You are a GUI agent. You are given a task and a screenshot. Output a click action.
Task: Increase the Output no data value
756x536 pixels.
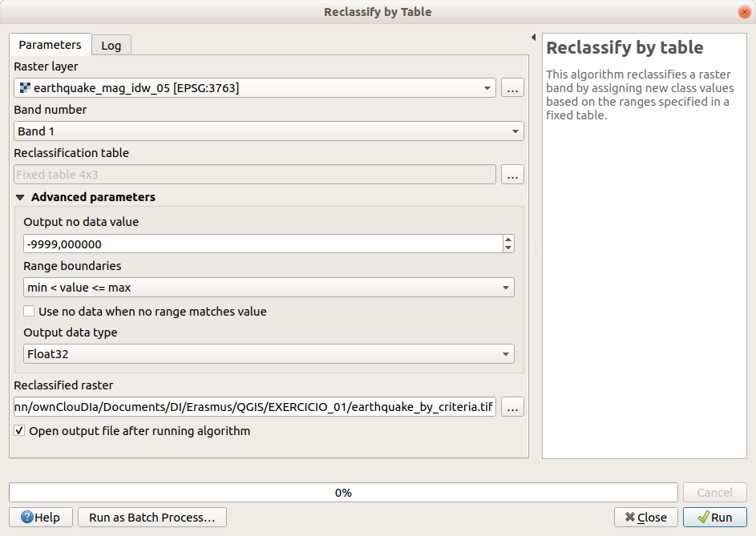click(508, 239)
